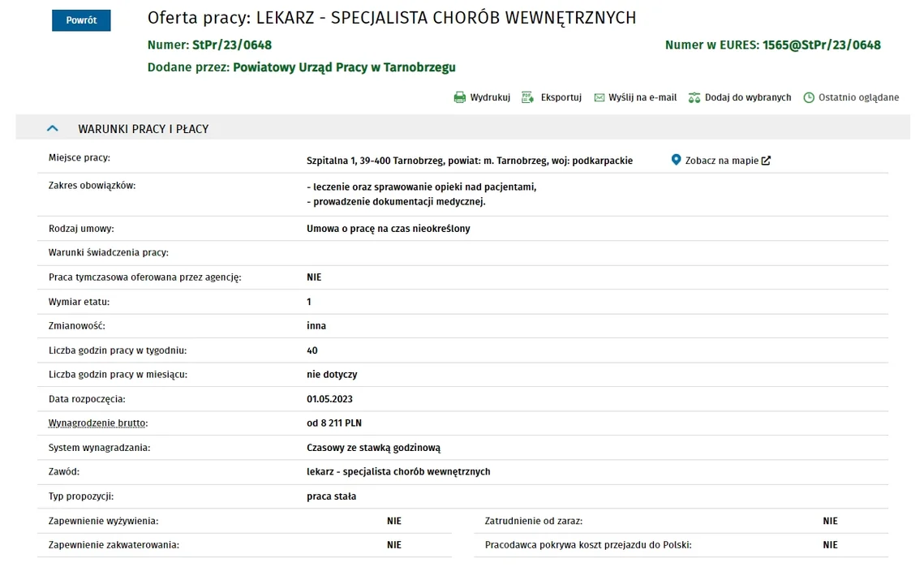924x584 pixels.
Task: Click the EURES number 1565@StPr/23/0648
Action: coord(822,45)
